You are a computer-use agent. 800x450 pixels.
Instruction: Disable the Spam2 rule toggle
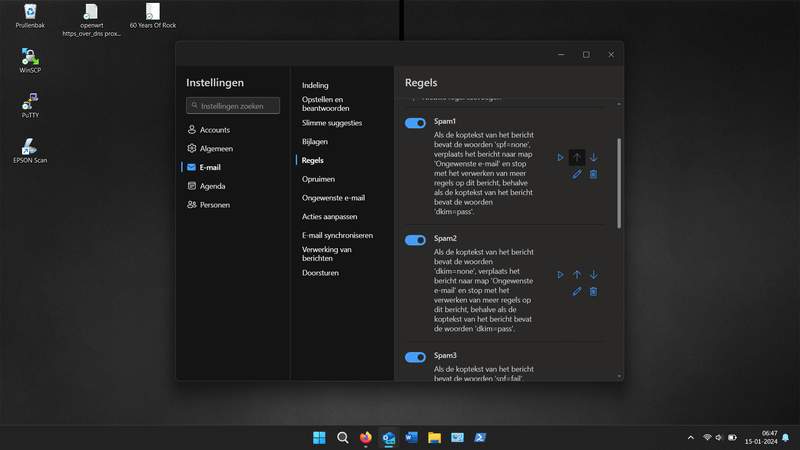coord(415,240)
